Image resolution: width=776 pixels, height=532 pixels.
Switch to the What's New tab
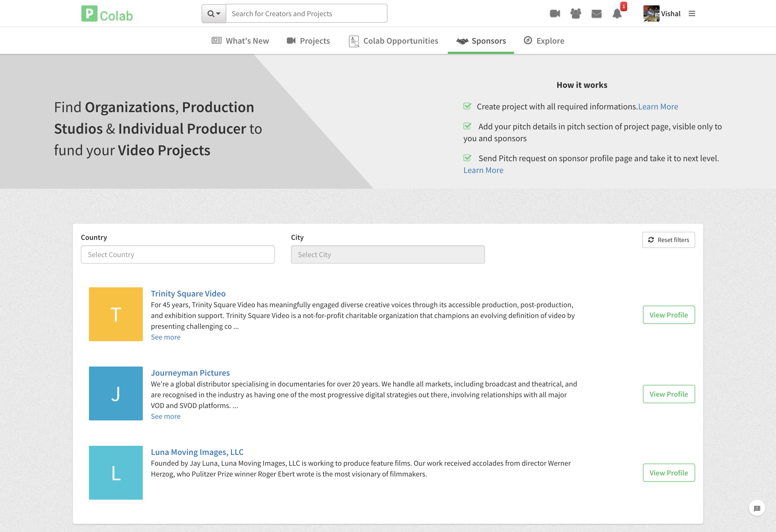click(x=240, y=41)
